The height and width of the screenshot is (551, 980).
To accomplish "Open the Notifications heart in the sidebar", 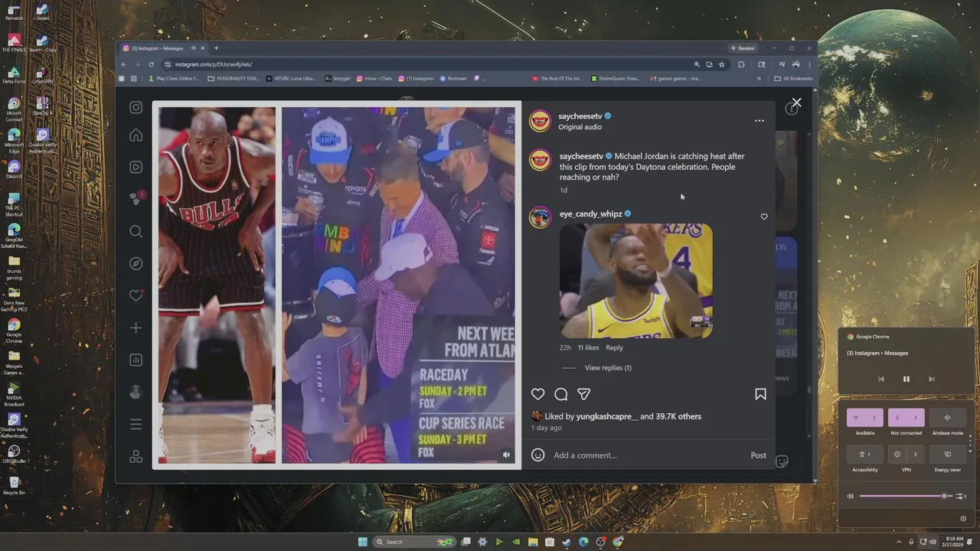I will coord(136,295).
